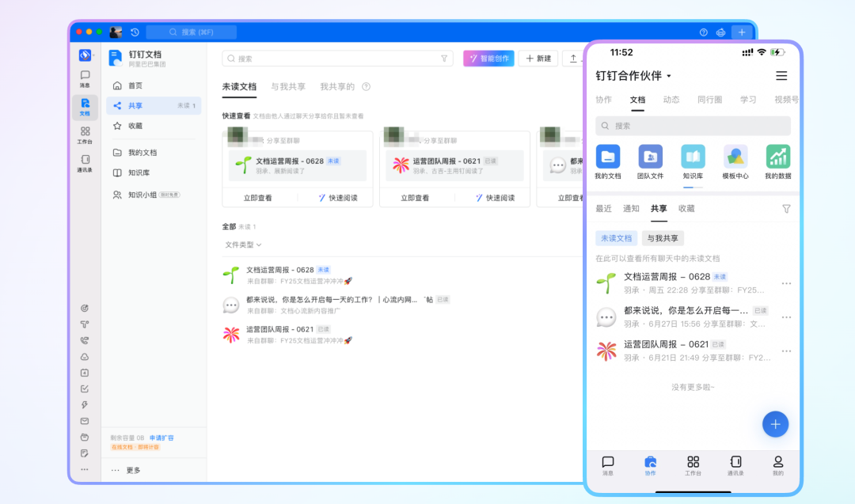Open 工作台 in the desktop left rail

pos(85,135)
